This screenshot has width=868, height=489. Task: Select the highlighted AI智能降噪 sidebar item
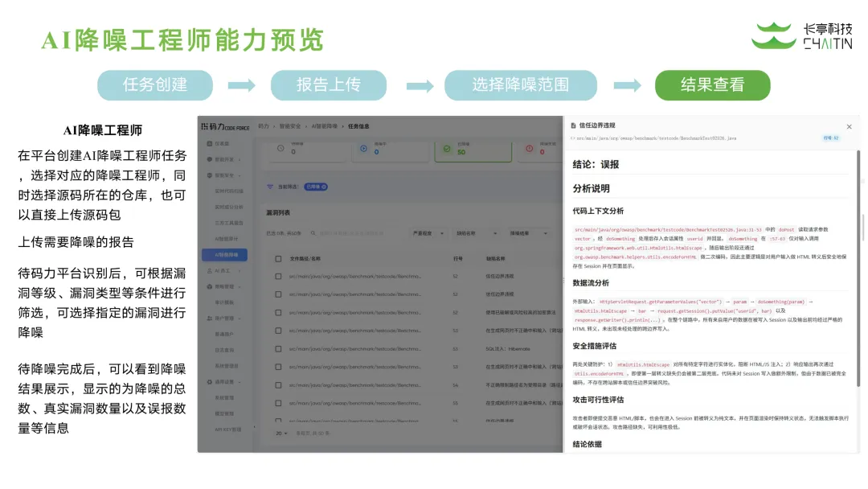(x=225, y=255)
